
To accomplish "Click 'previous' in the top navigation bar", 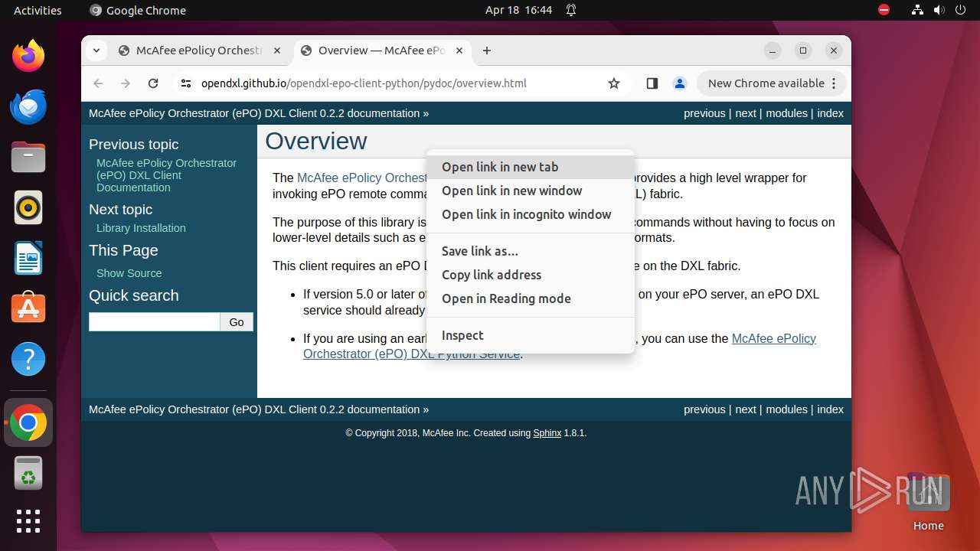I will pos(704,113).
